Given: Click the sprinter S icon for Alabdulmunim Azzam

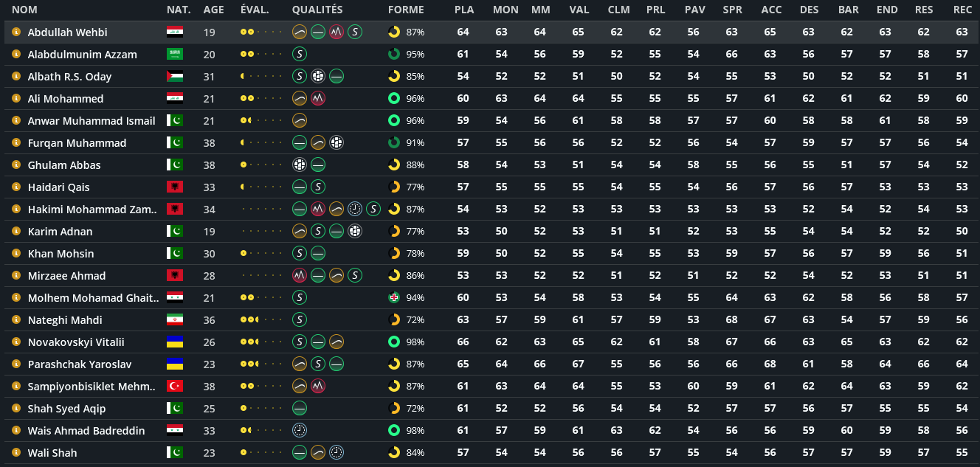Looking at the screenshot, I should [300, 54].
